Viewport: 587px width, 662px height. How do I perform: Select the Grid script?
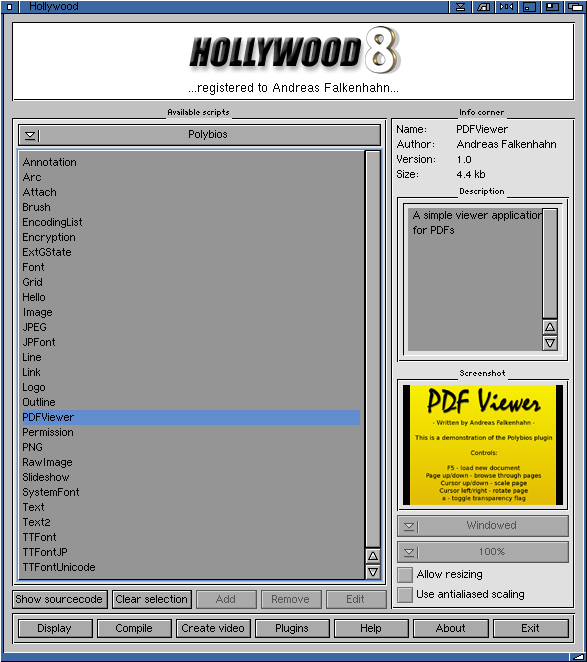191,282
